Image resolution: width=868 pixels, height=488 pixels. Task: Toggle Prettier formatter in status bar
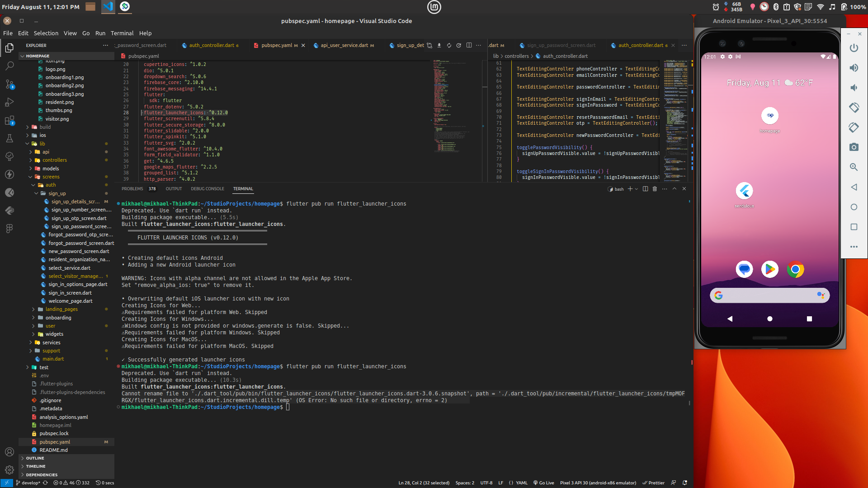point(653,483)
